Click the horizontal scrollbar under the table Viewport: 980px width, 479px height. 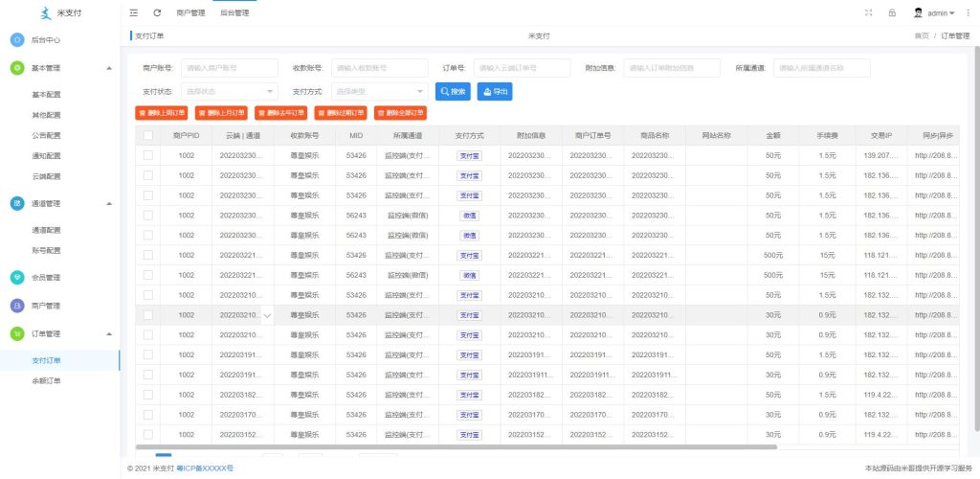(x=456, y=446)
